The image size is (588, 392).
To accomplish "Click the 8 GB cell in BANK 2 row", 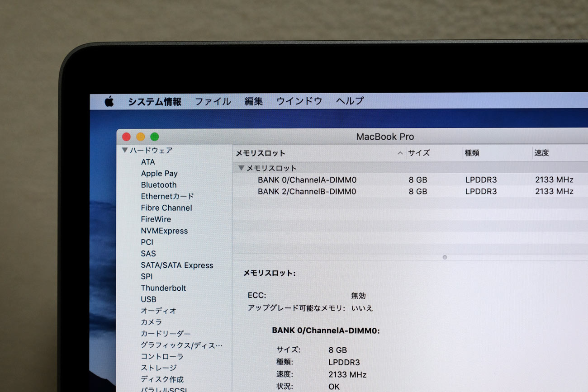I will pos(418,192).
